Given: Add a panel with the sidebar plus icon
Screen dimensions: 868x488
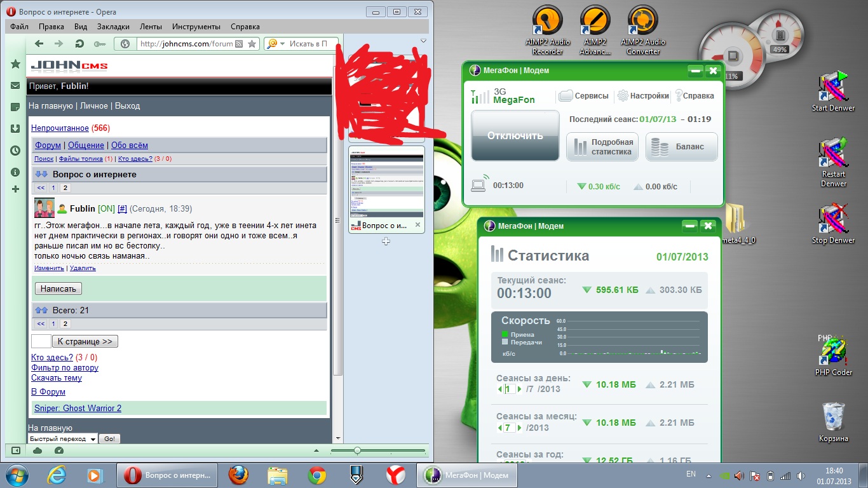Looking at the screenshot, I should coord(16,189).
